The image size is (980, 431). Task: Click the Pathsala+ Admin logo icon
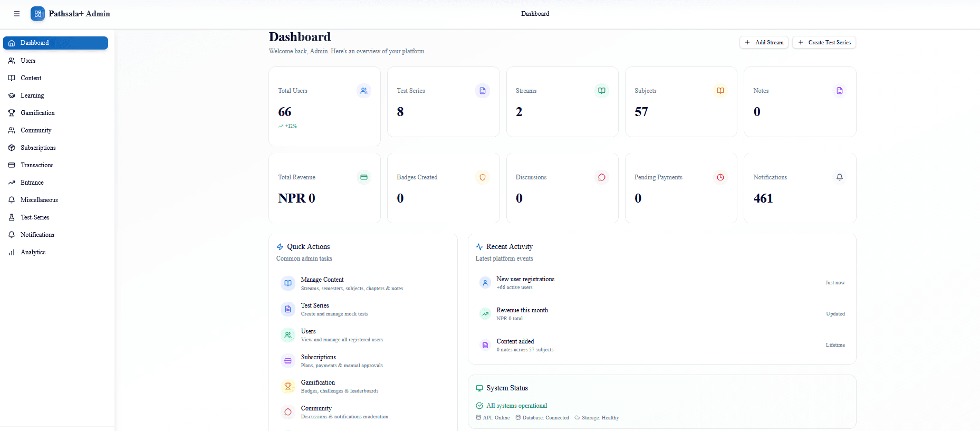pyautogui.click(x=37, y=14)
